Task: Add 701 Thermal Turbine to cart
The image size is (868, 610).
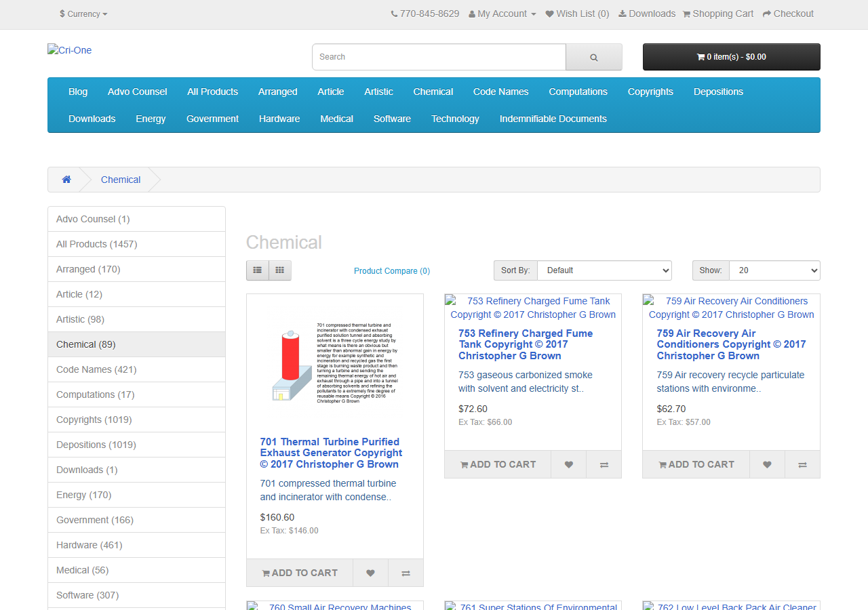Action: pos(300,573)
